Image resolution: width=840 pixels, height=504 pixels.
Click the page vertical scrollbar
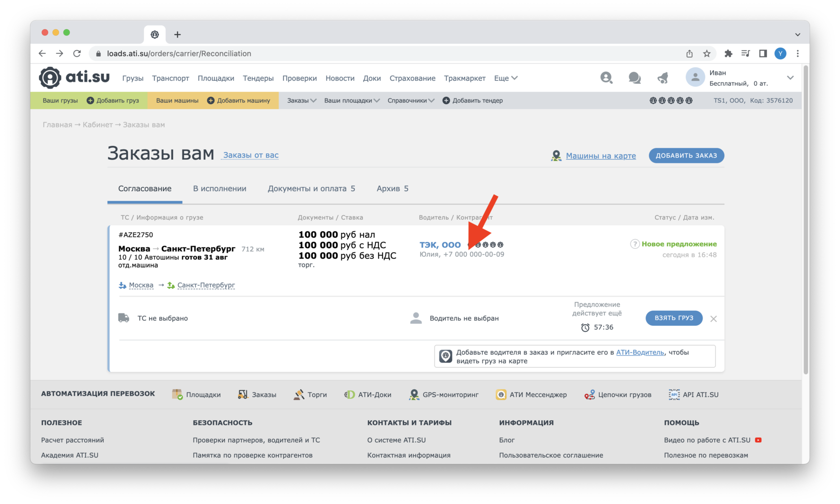805,220
